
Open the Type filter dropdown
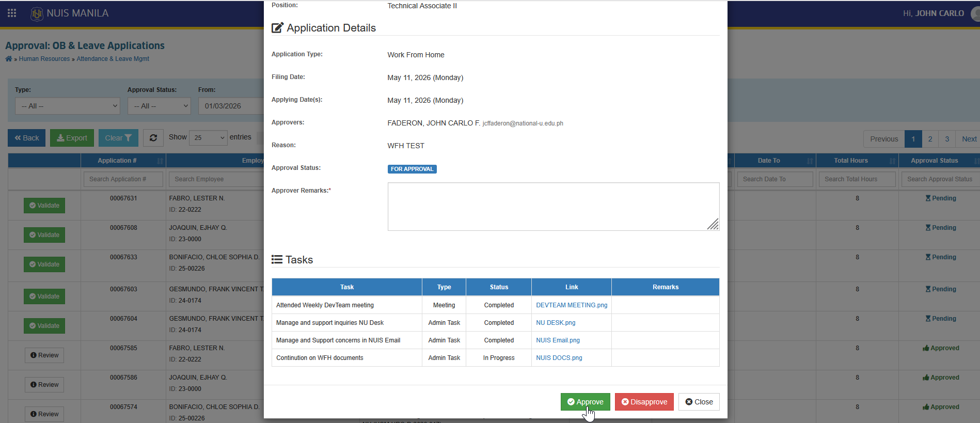coord(68,106)
